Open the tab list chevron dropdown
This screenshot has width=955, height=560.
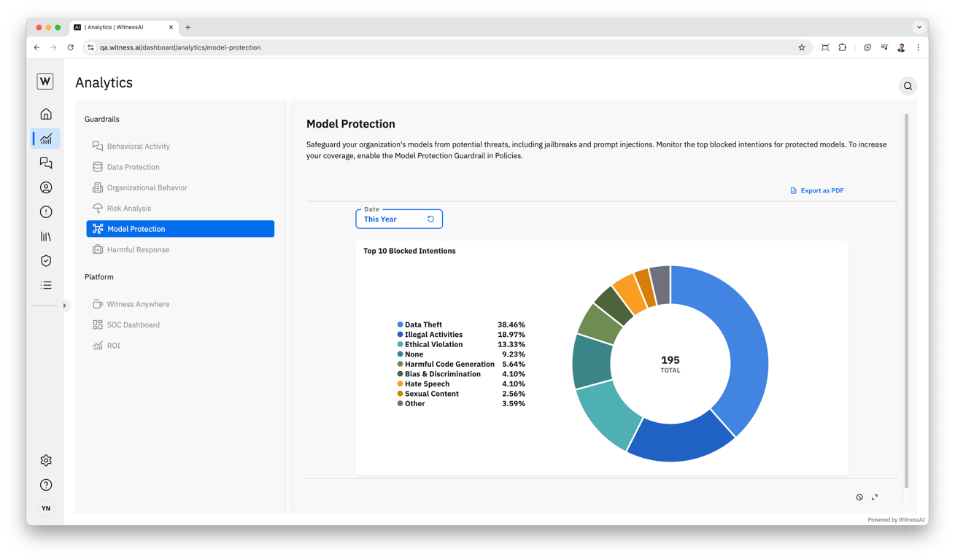pos(919,27)
